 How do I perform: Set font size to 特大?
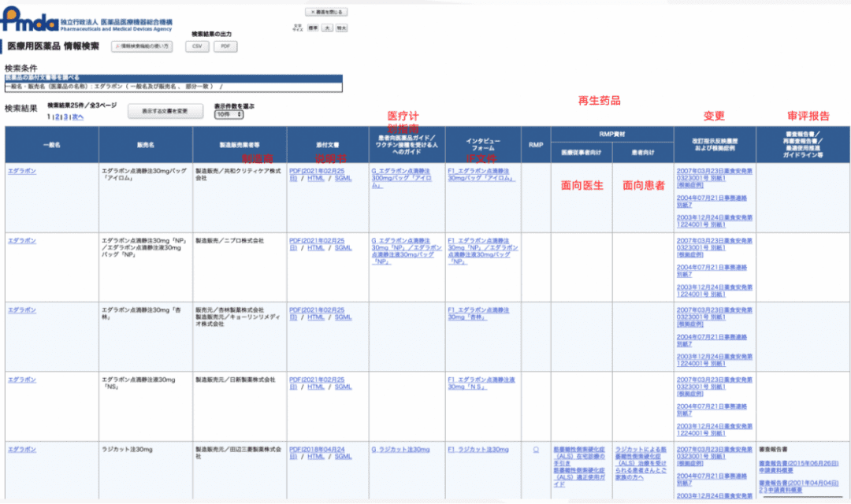point(341,28)
